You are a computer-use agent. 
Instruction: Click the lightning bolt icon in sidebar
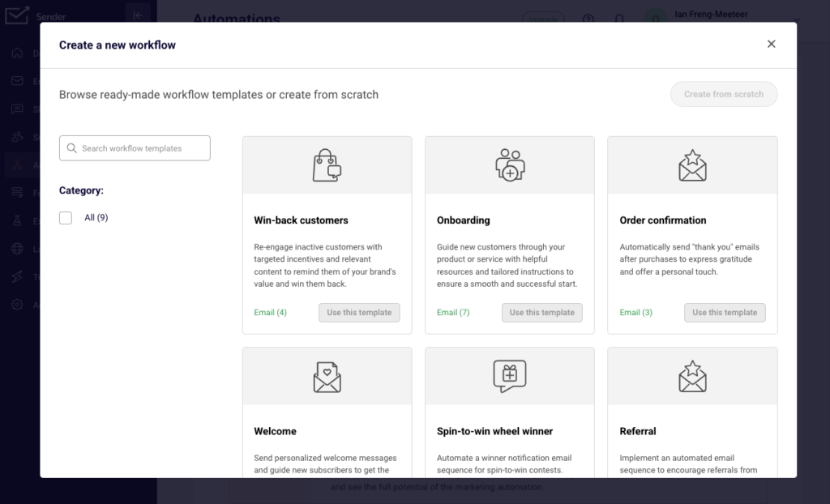(16, 276)
